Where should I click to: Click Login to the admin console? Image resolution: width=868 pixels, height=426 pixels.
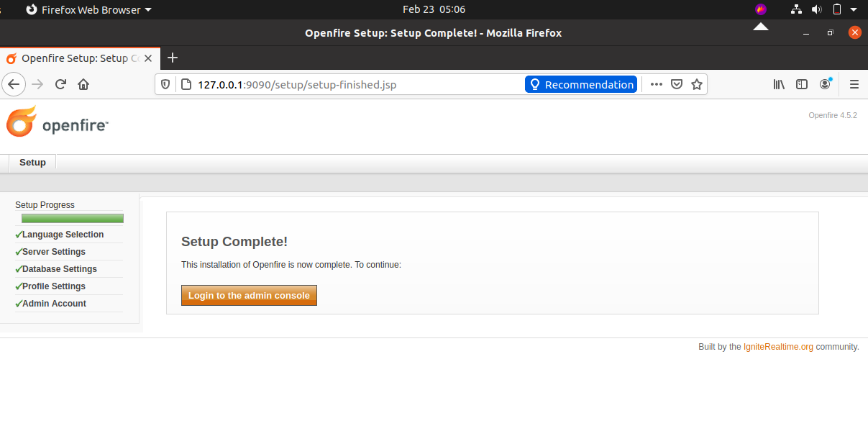click(x=249, y=296)
